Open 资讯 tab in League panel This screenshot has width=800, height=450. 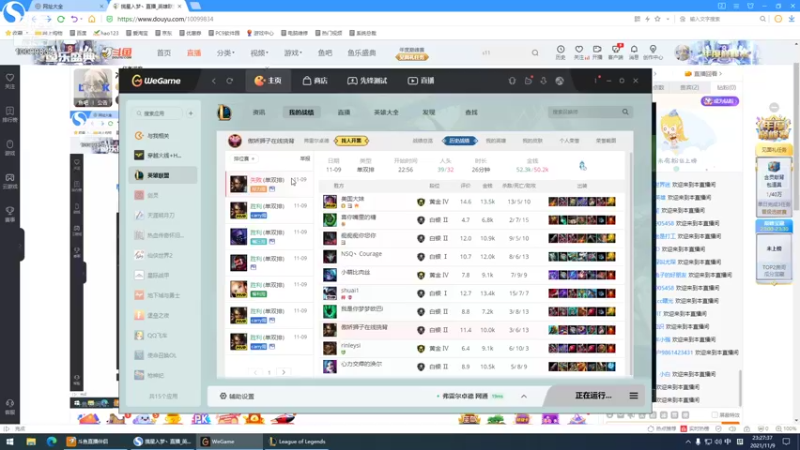coord(259,112)
